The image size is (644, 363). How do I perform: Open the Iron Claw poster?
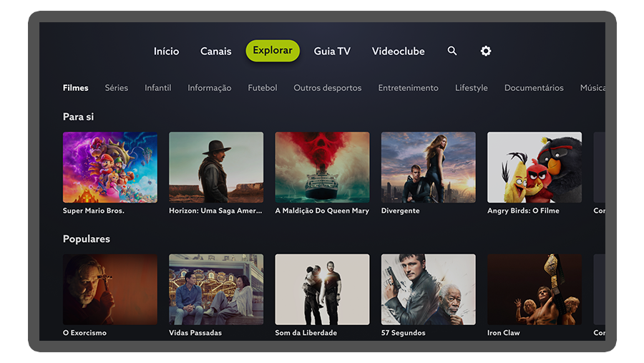pos(535,289)
